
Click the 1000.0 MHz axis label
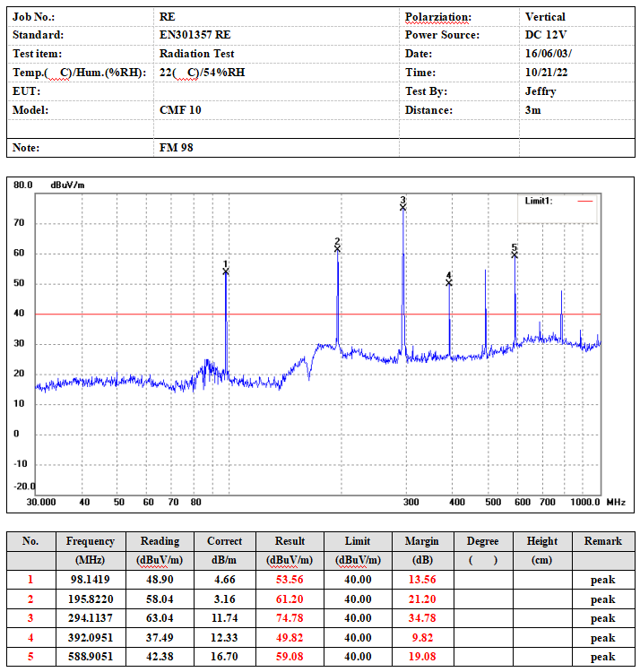pyautogui.click(x=584, y=502)
